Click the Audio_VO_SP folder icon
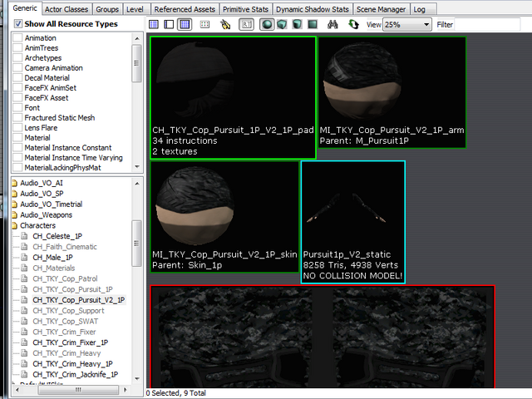 pos(15,194)
